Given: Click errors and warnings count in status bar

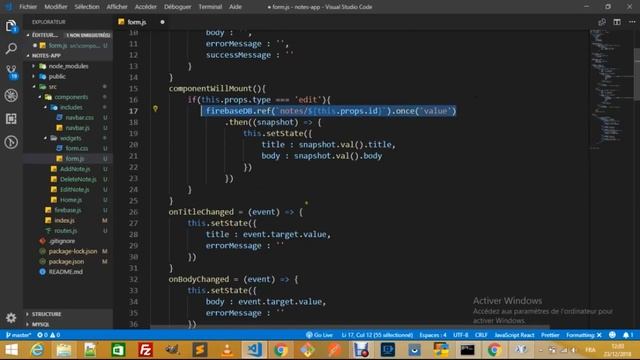Looking at the screenshot, I should [49, 335].
